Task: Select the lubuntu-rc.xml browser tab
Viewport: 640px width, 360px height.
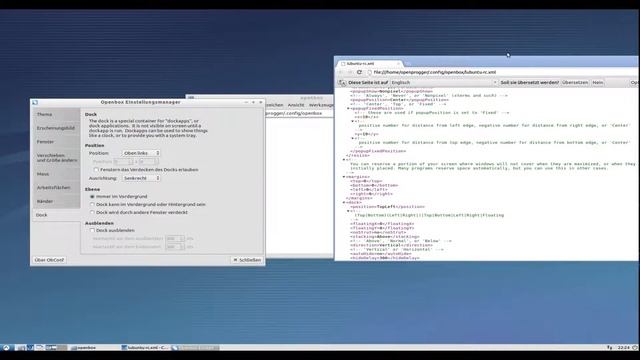Action: [x=369, y=64]
